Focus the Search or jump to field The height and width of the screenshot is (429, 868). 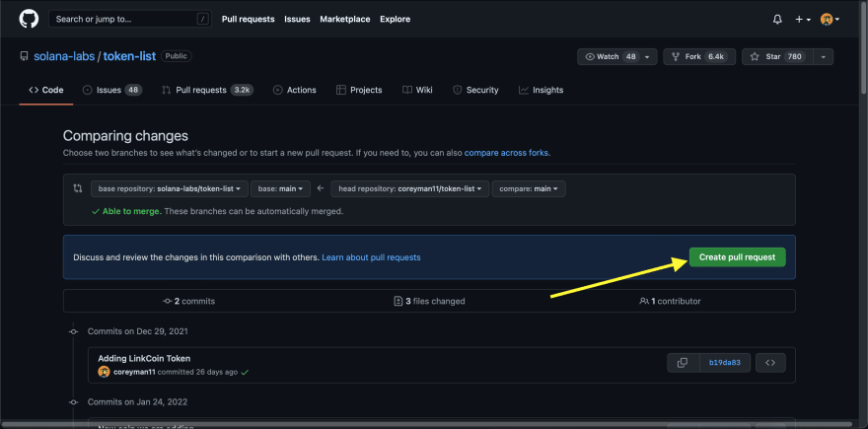click(130, 19)
